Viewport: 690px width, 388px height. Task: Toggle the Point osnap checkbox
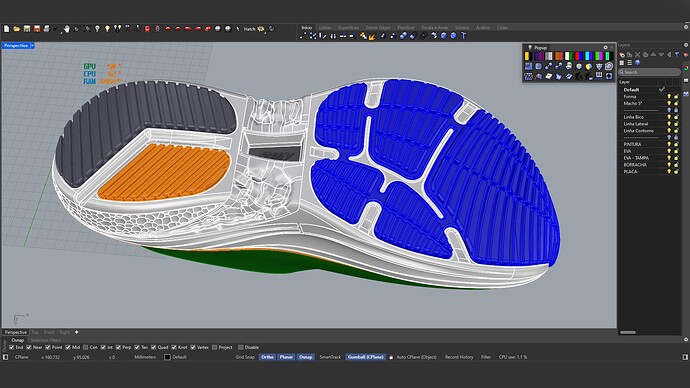(x=48, y=347)
